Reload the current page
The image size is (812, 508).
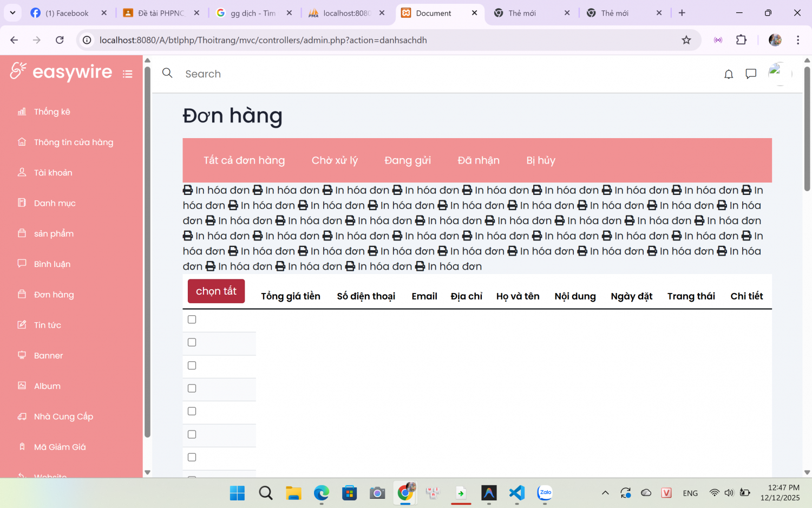[x=60, y=40]
